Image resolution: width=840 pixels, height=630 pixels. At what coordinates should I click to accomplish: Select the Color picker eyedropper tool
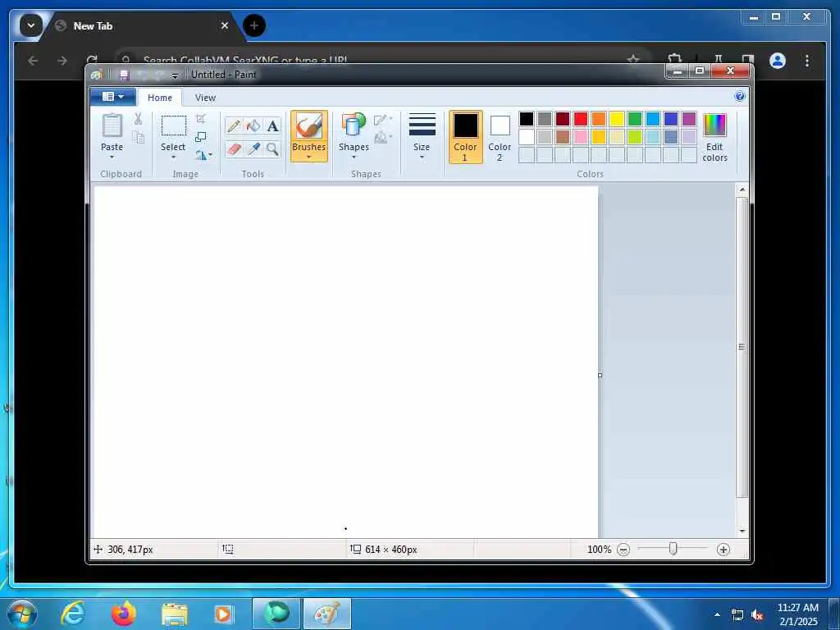[253, 149]
